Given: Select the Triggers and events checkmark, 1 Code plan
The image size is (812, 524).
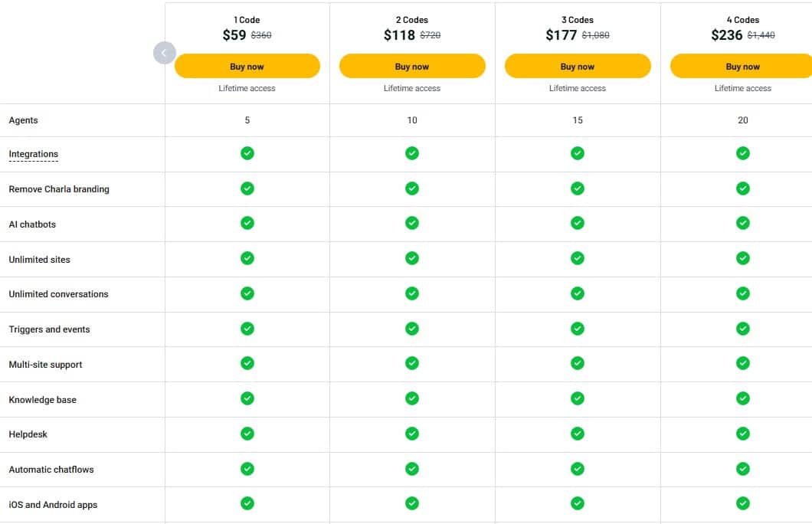Looking at the screenshot, I should (247, 328).
